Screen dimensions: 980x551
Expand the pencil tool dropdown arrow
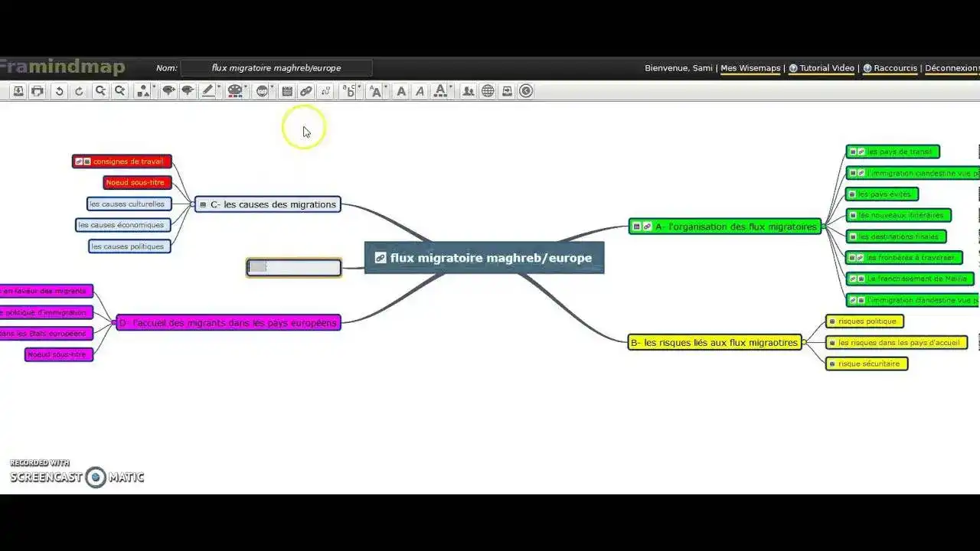pos(217,86)
